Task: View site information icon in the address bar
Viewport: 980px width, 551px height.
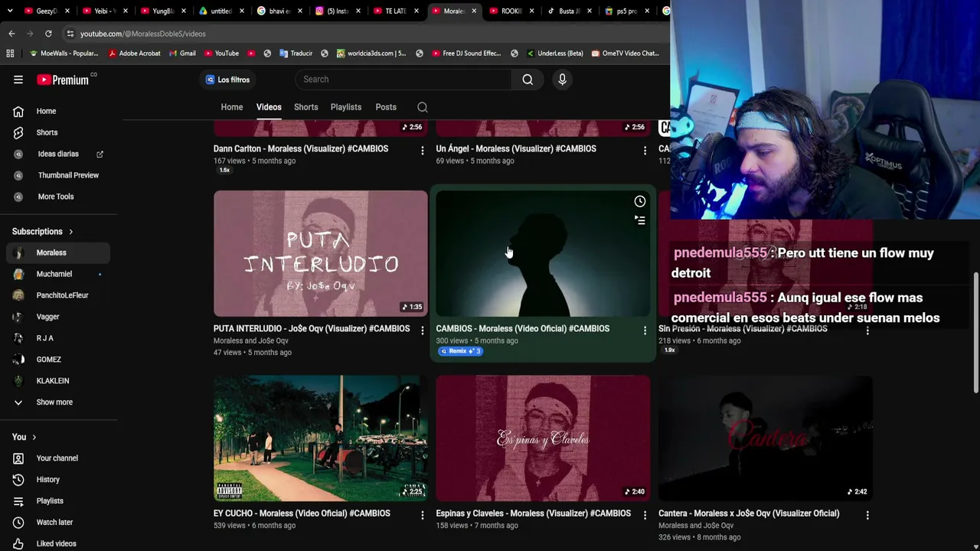Action: point(70,34)
